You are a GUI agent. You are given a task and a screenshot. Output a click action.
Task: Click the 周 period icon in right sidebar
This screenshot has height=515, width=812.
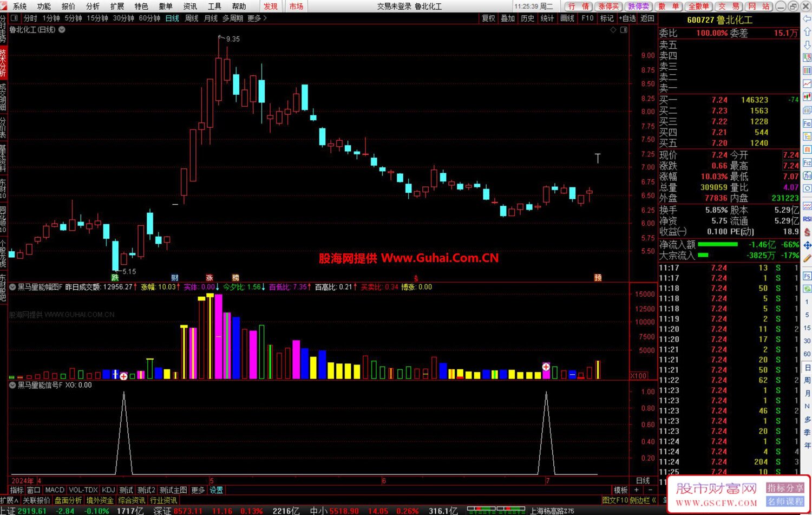pos(807,380)
